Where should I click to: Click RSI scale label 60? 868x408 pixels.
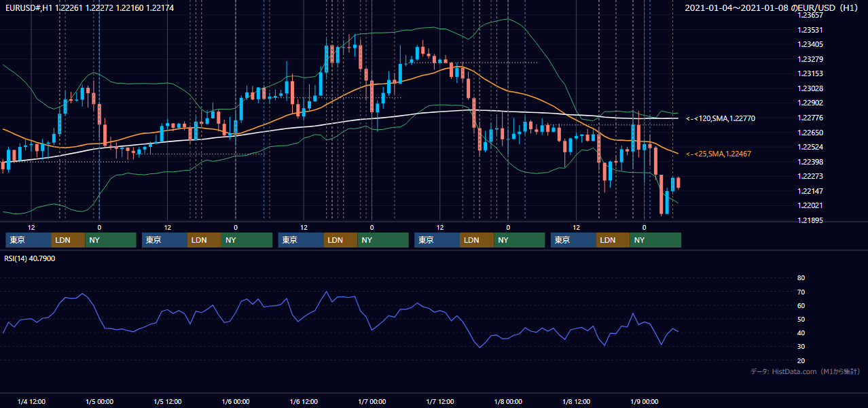click(801, 305)
